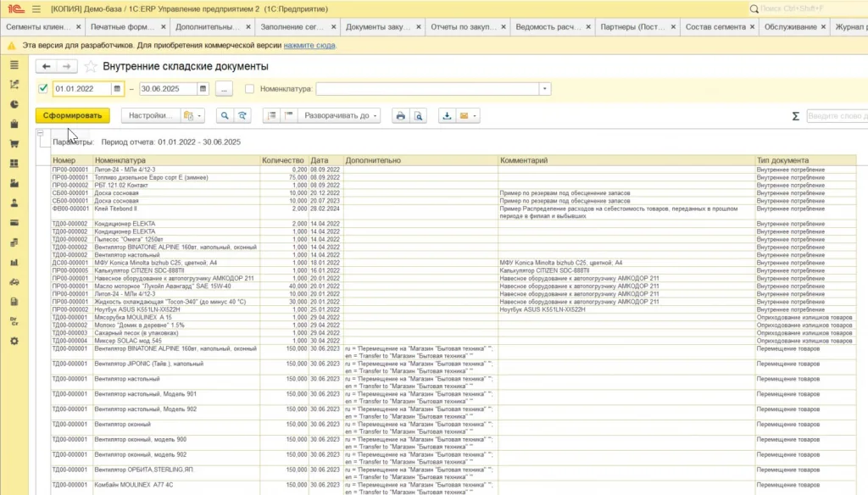Open the gear administration section in the sidebar
This screenshot has height=495, width=868.
click(14, 341)
